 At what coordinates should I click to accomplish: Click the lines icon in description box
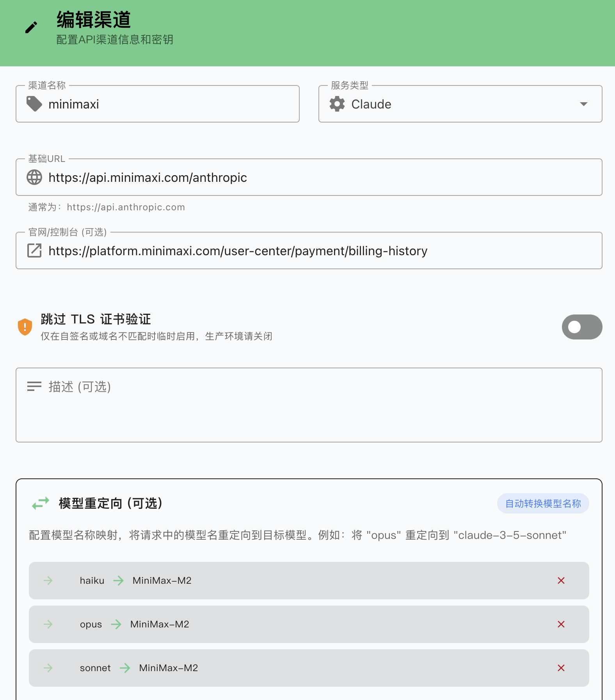[34, 386]
